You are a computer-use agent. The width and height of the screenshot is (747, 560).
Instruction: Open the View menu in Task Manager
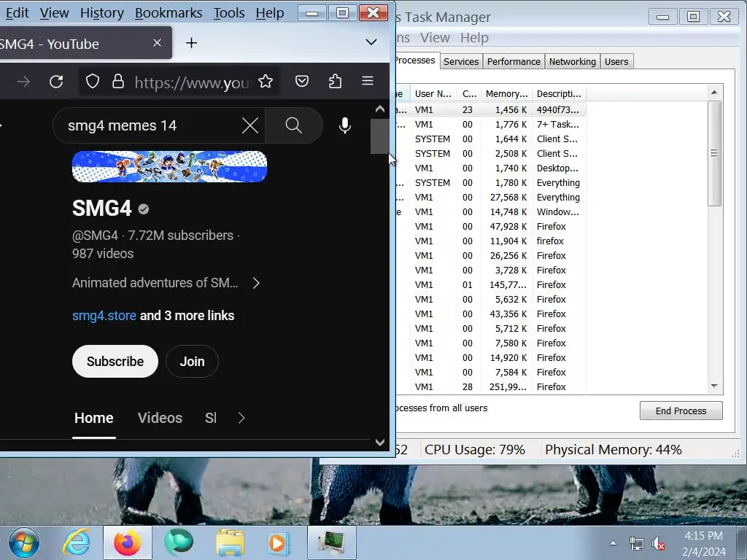coord(435,38)
